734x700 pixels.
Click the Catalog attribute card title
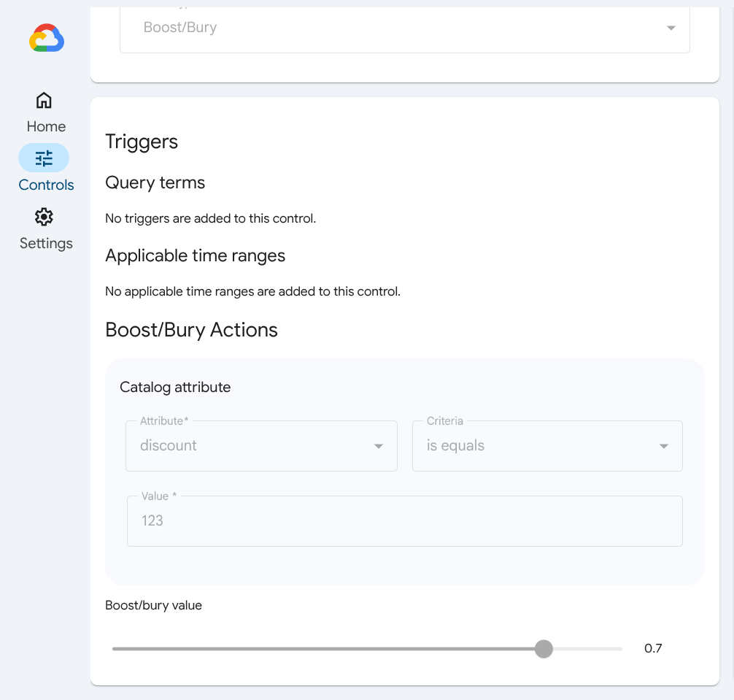(x=175, y=387)
